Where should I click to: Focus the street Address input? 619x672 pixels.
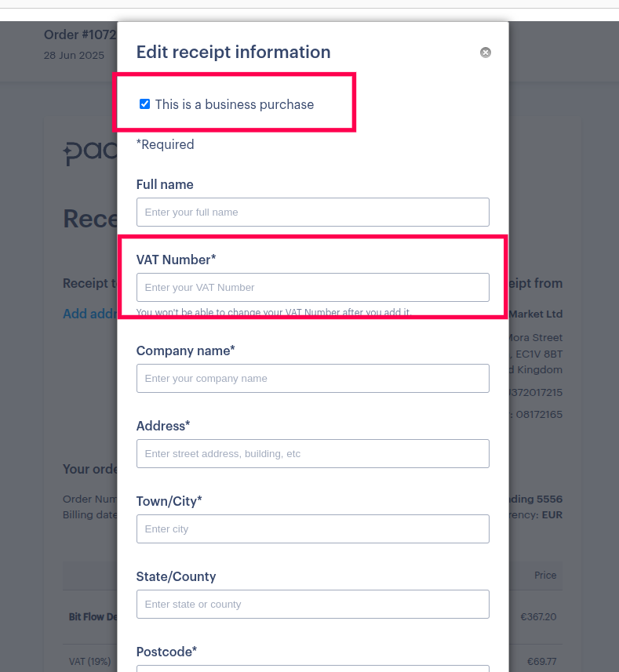[312, 454]
